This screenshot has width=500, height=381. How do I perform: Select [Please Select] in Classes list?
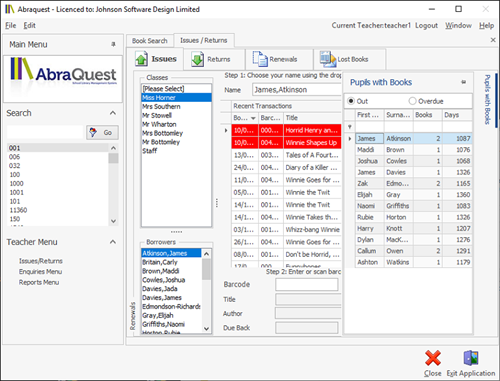coord(176,89)
